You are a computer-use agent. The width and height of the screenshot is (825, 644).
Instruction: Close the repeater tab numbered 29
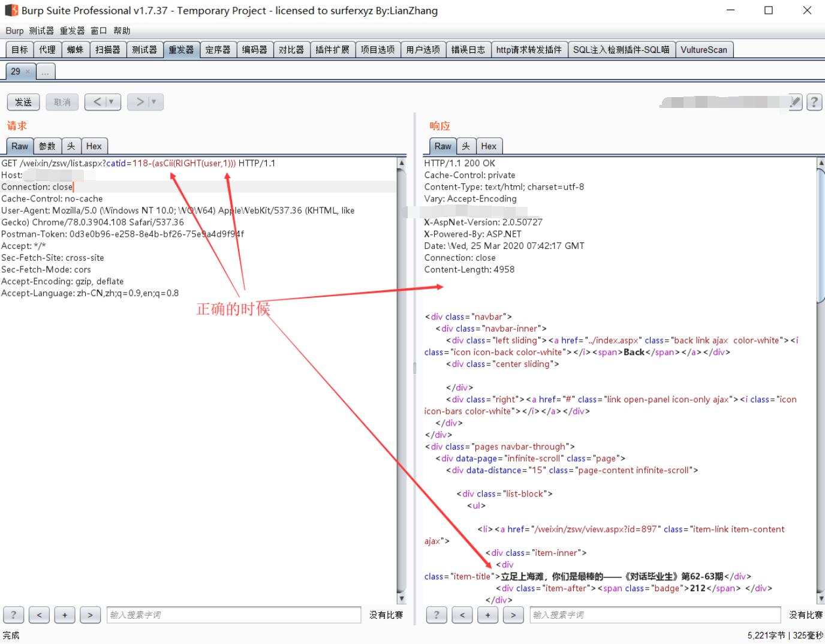click(28, 72)
